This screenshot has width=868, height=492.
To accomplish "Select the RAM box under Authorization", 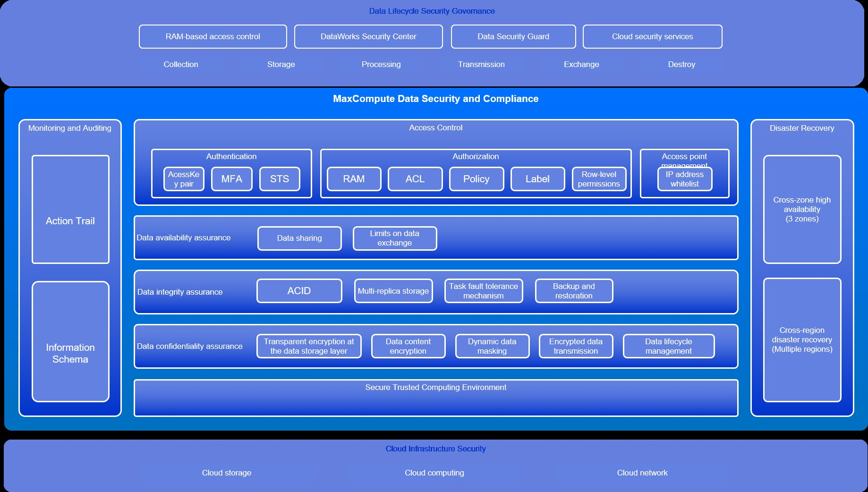I will pos(354,179).
